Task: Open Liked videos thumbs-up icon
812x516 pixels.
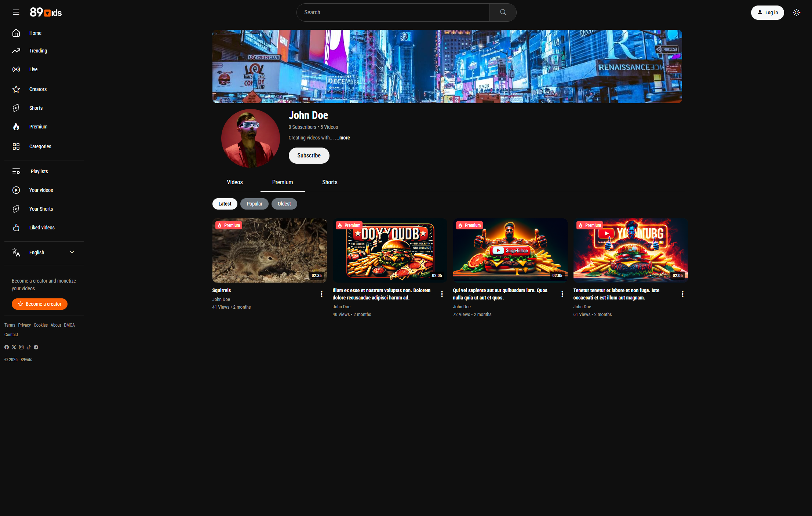Action: (16, 228)
